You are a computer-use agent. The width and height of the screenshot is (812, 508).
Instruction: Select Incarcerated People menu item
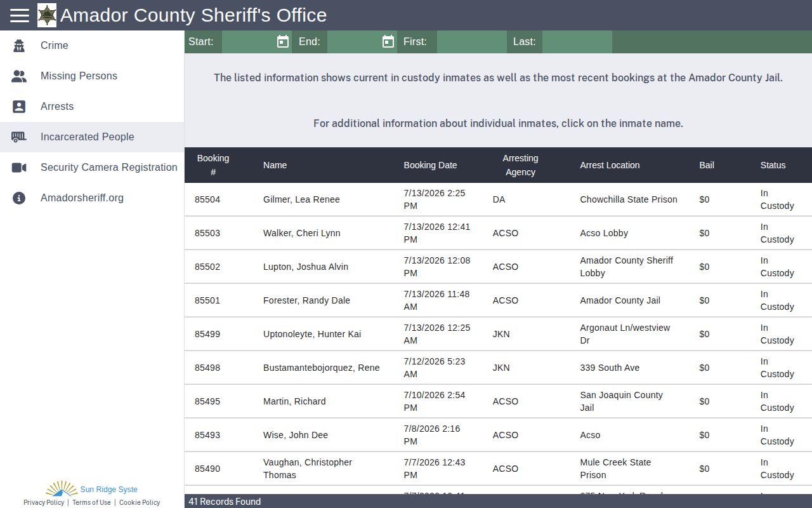[x=92, y=137]
